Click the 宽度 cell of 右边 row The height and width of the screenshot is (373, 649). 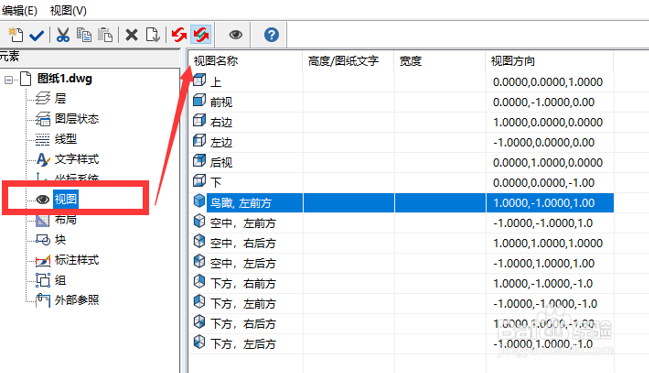click(440, 122)
